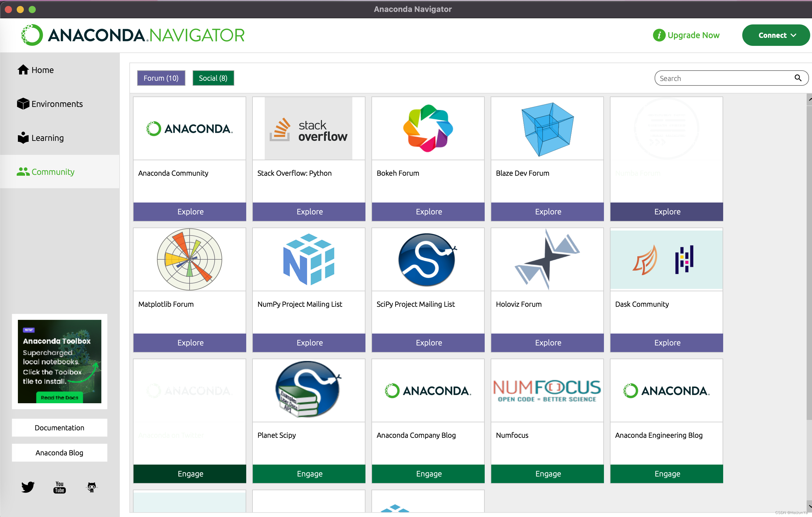Viewport: 812px width, 517px height.
Task: Open the Anaconda Toolbox ad thumbnail
Action: point(59,362)
